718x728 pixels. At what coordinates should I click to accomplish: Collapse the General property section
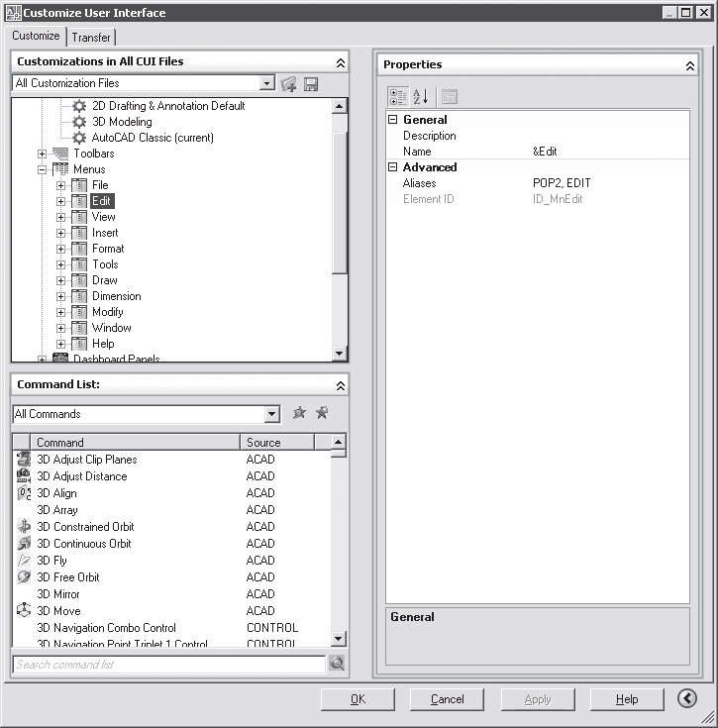coord(393,120)
